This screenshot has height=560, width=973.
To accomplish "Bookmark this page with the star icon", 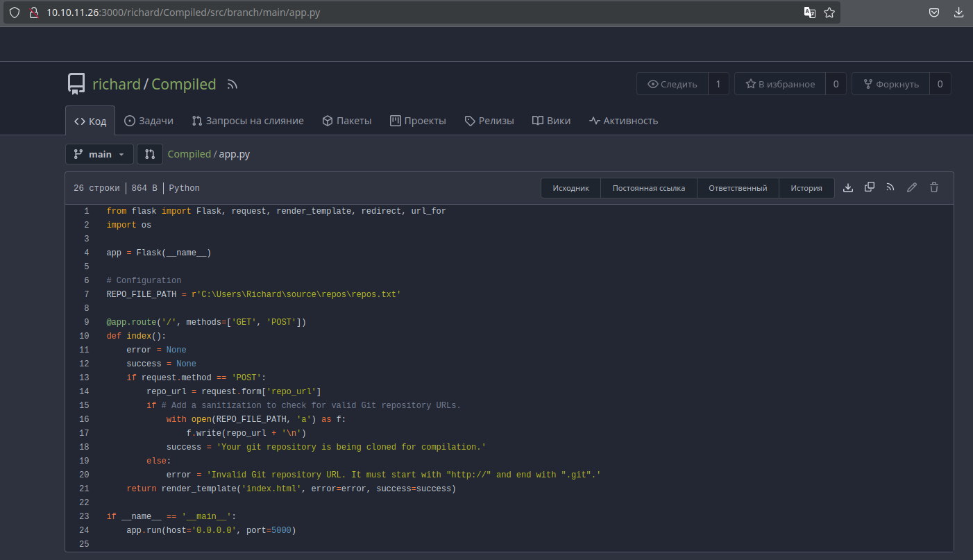I will [829, 12].
